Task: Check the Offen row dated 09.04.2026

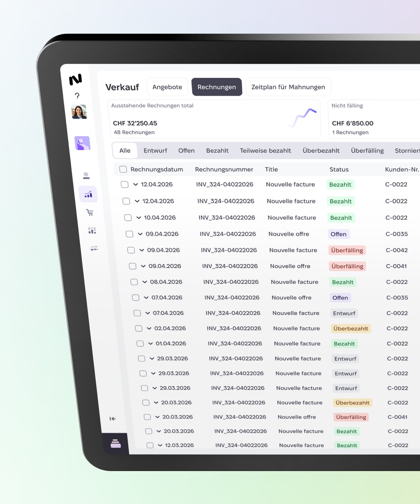Action: pos(129,234)
